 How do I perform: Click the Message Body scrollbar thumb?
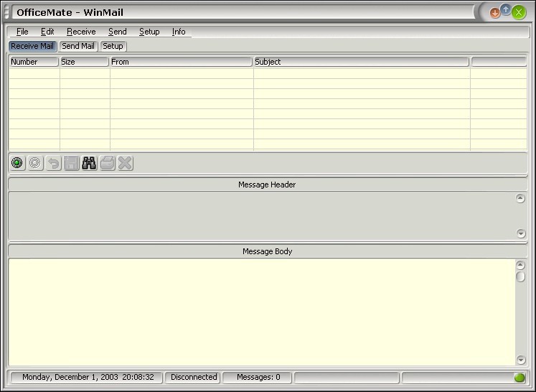coord(520,276)
